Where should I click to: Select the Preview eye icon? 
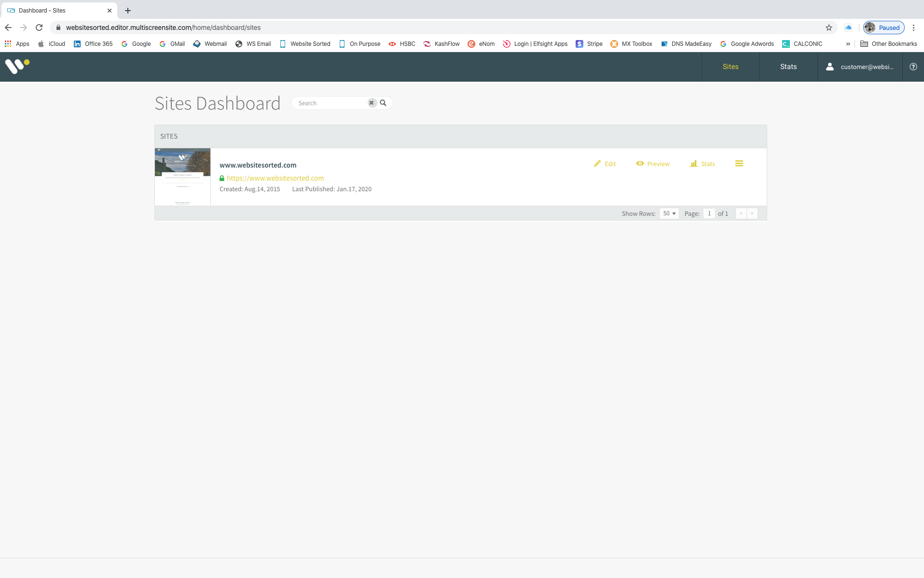tap(640, 164)
